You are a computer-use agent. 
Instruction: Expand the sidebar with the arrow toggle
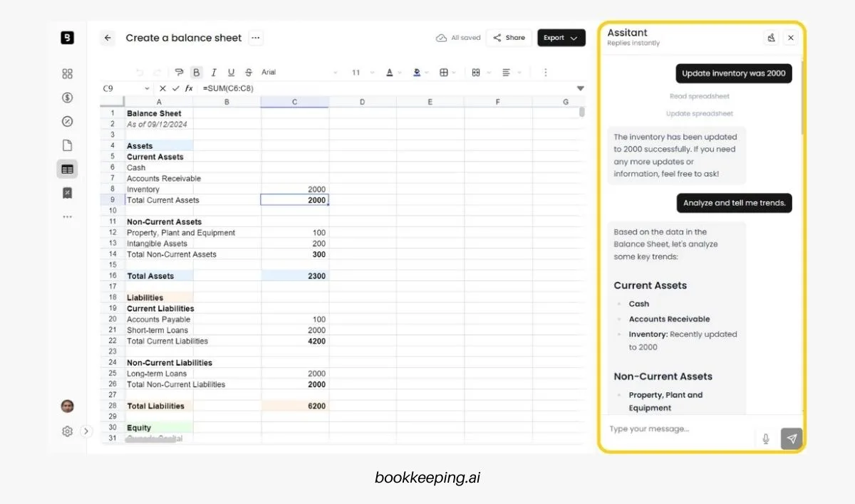click(86, 431)
